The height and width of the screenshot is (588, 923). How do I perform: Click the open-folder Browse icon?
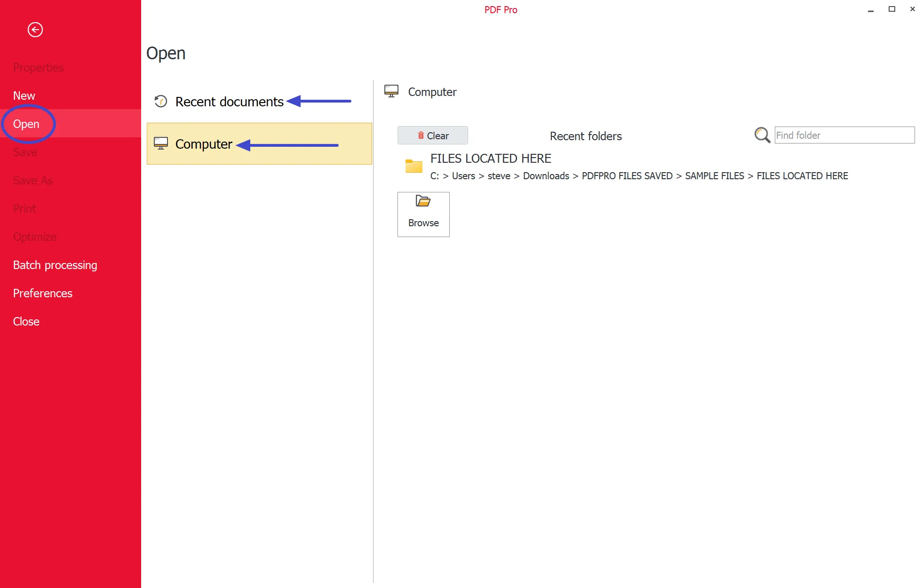pos(423,202)
